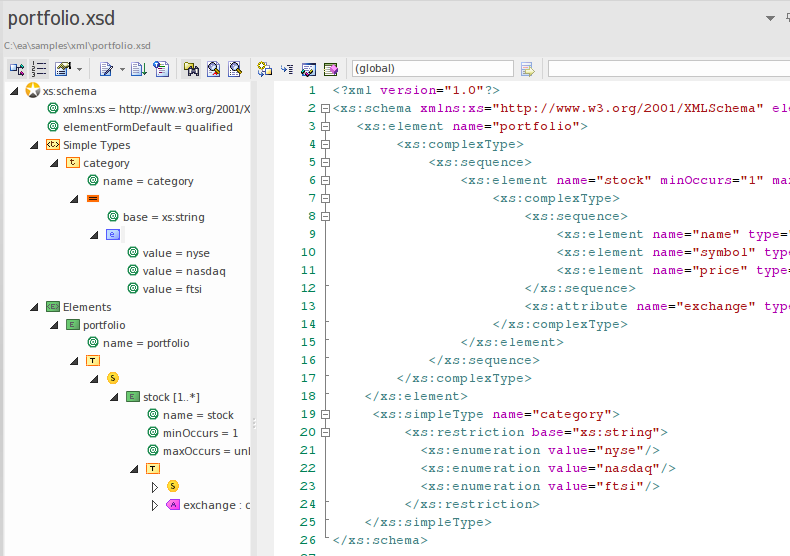Open the window dropdown arrow at top right

pos(770,19)
